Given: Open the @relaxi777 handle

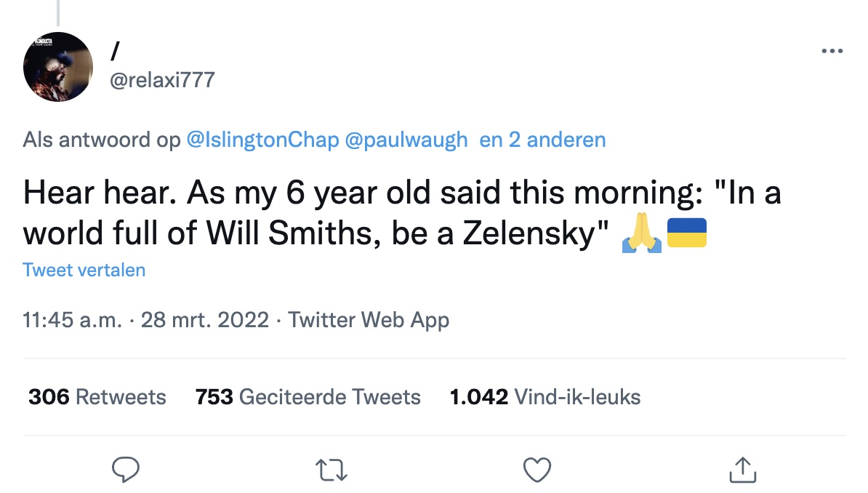Looking at the screenshot, I should point(161,79).
